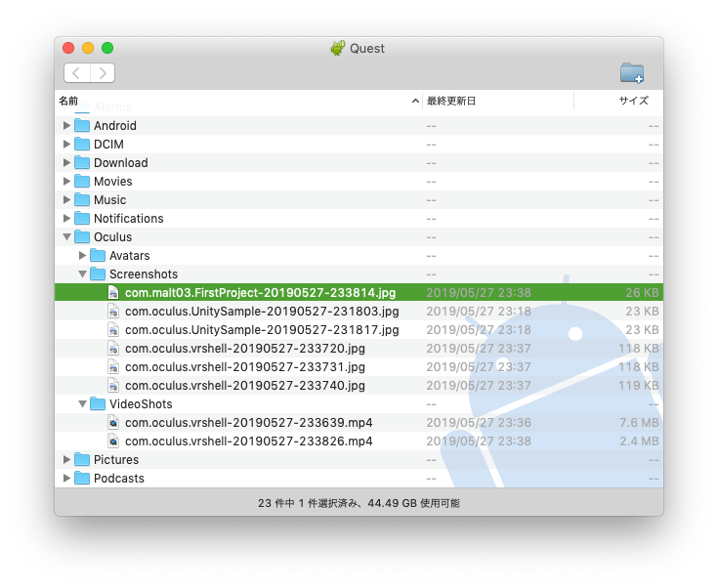Click the jpg icon of UnitySample-20190527-231817

113,329
